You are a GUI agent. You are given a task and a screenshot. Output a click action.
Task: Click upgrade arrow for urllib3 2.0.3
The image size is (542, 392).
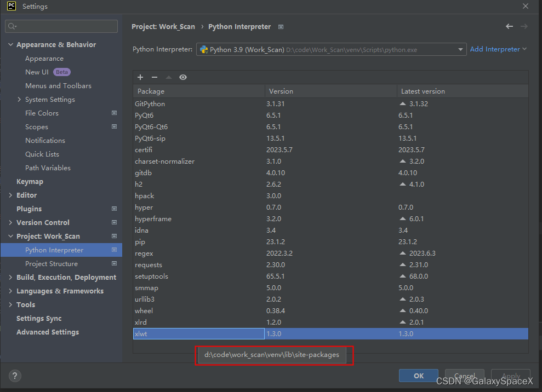(403, 299)
